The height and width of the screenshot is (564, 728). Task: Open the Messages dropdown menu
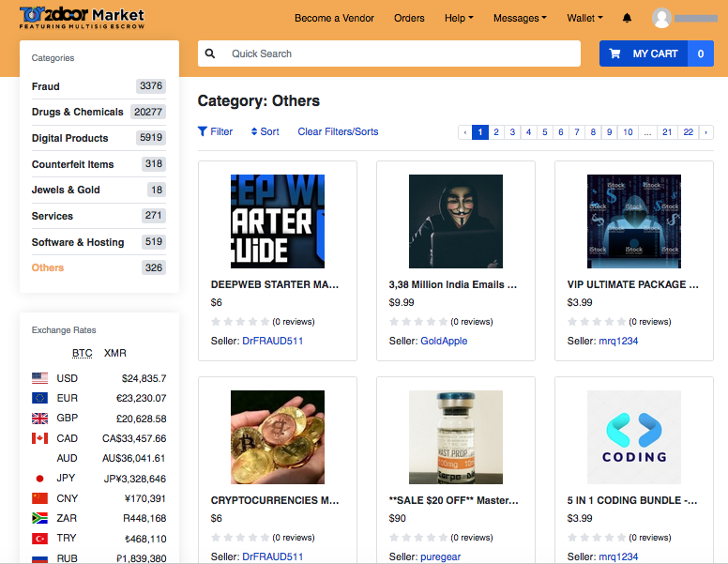pyautogui.click(x=520, y=18)
